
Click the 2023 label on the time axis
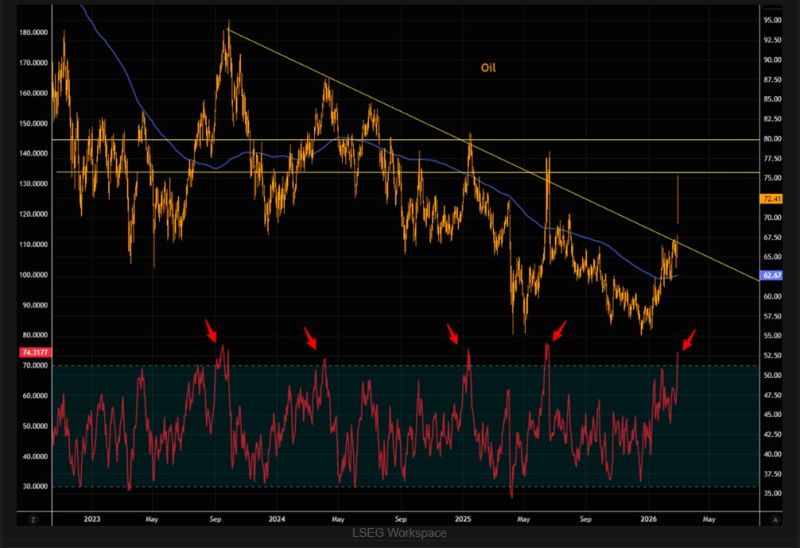click(x=92, y=519)
